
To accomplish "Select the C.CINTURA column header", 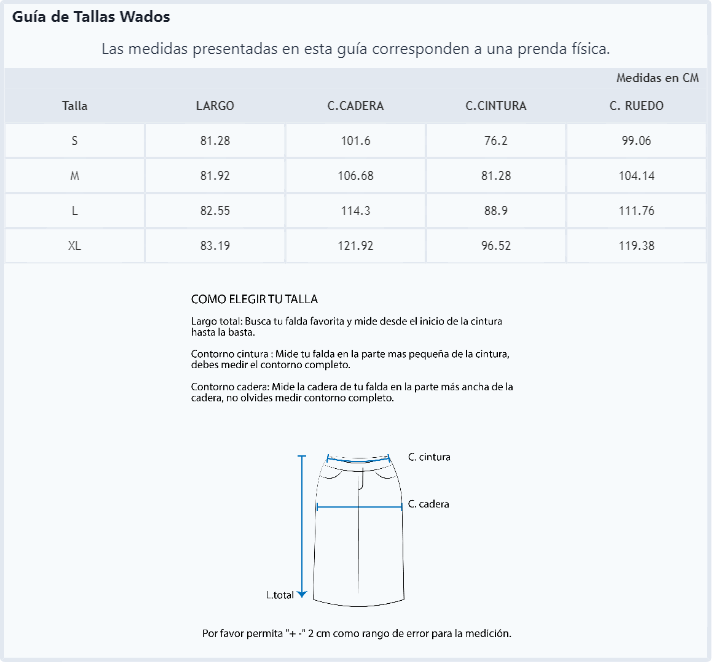I will click(x=496, y=106).
